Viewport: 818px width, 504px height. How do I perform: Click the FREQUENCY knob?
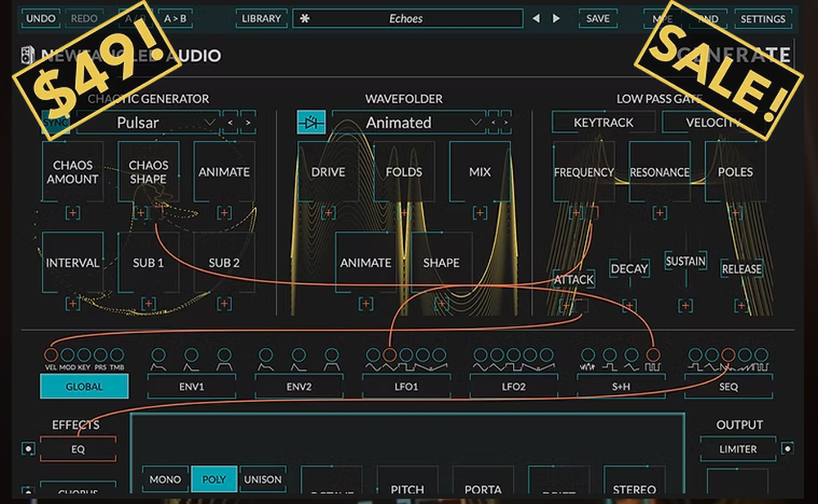click(584, 172)
